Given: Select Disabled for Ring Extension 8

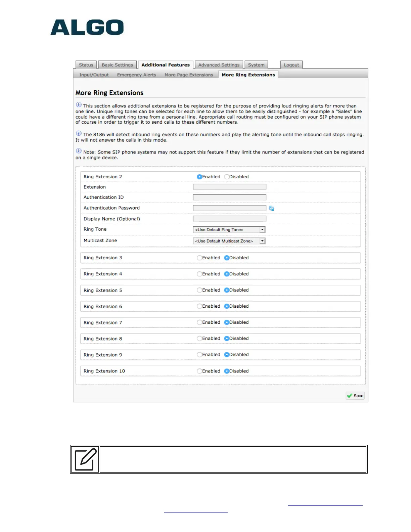Looking at the screenshot, I should click(227, 338).
